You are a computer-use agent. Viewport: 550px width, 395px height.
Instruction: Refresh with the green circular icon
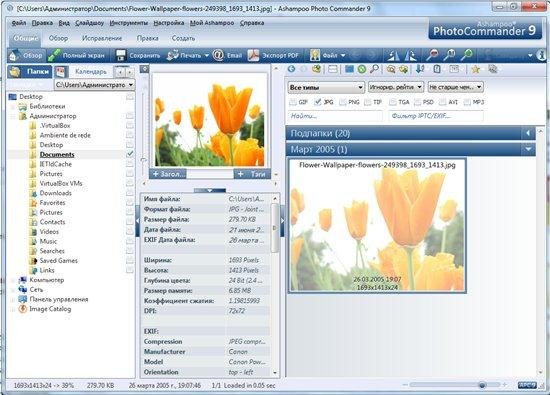coord(362,69)
